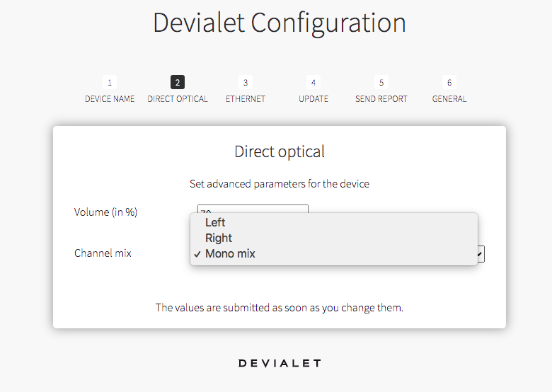
Task: Select the checked Mono mix option
Action: tap(230, 253)
